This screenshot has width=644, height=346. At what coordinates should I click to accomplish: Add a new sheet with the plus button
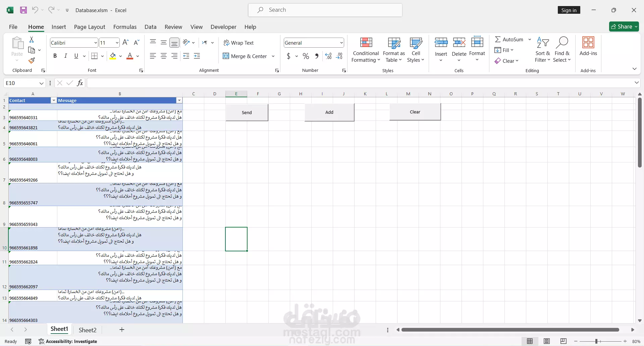tap(122, 330)
